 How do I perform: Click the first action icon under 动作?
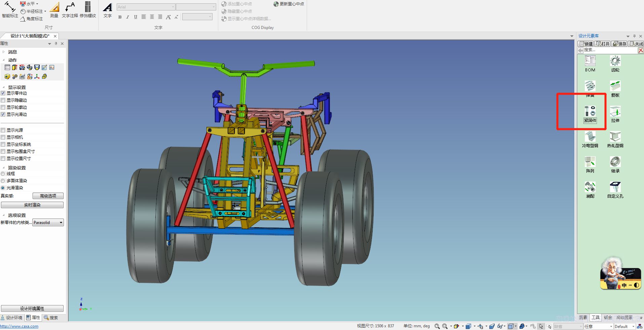(7, 68)
